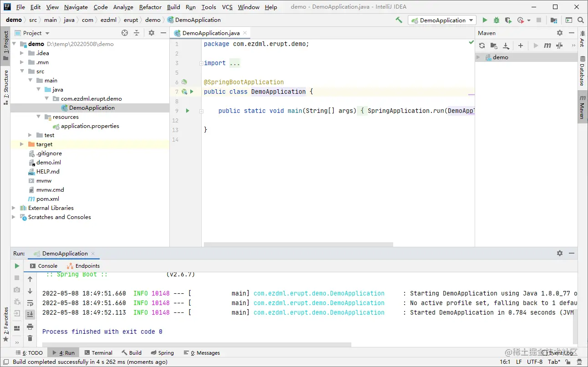Screen dimensions: 588x367
Task: Clear the console with the trash icon
Action: point(30,338)
